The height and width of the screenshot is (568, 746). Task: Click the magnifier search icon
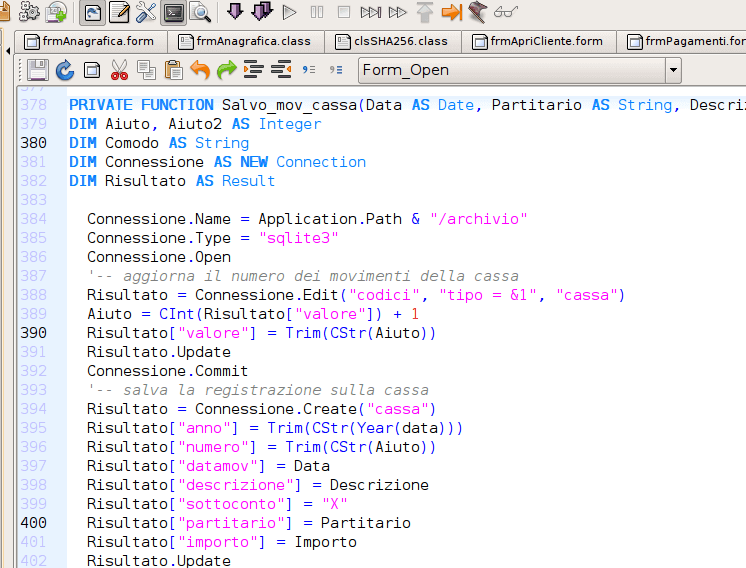coord(200,12)
